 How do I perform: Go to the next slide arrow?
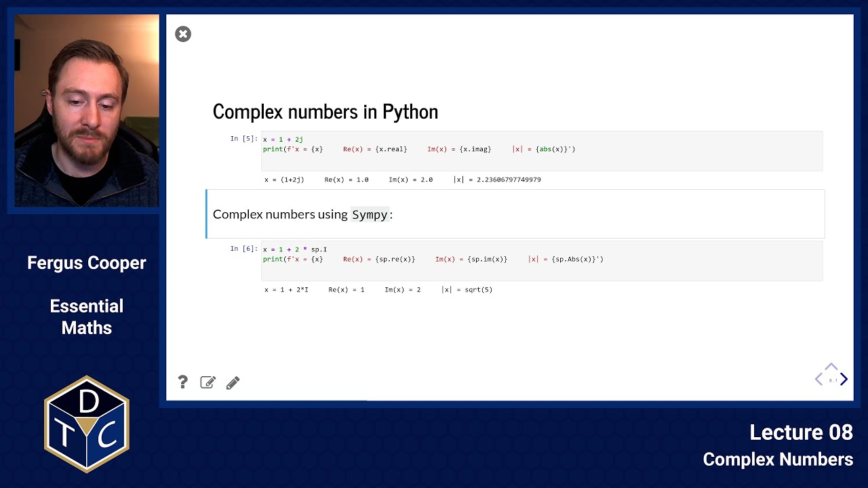click(844, 380)
